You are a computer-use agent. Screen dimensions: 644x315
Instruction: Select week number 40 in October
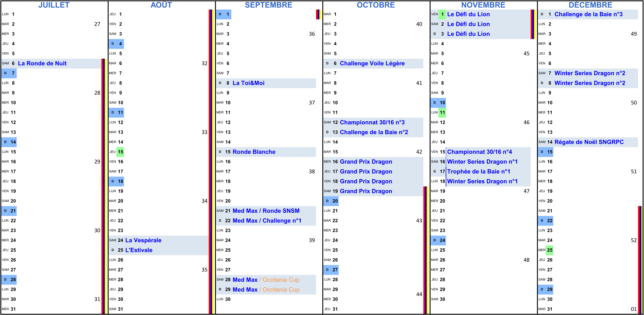[419, 24]
